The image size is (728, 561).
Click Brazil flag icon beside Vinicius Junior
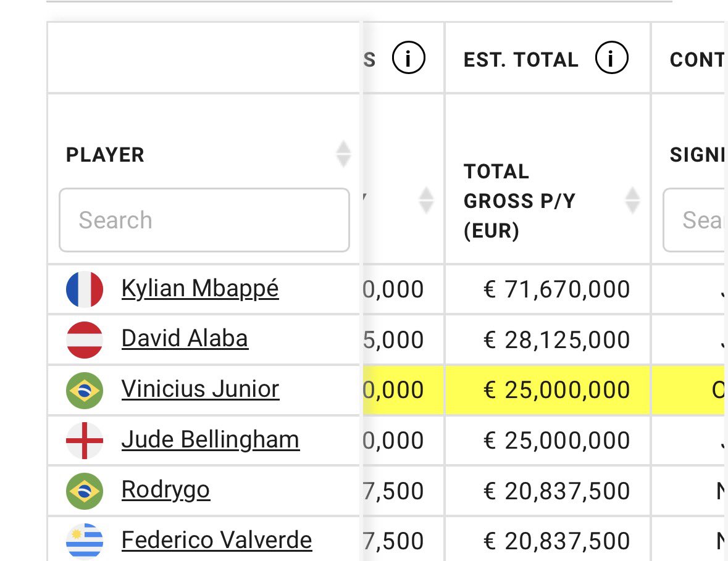coord(85,390)
